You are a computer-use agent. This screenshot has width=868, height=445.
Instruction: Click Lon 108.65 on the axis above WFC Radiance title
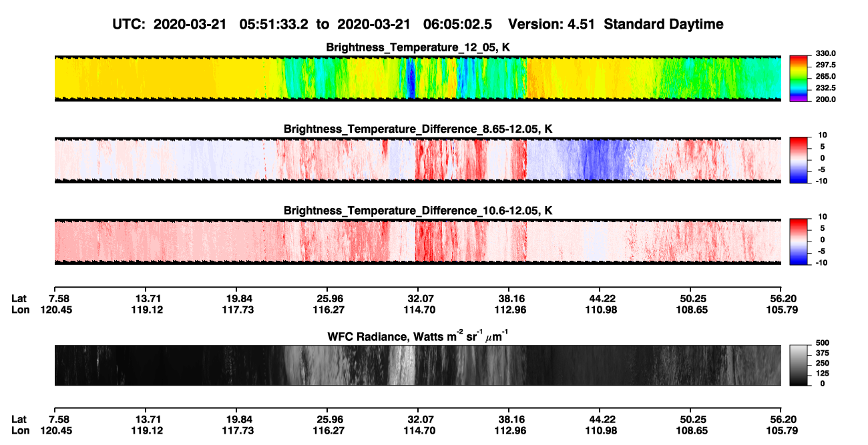point(690,310)
